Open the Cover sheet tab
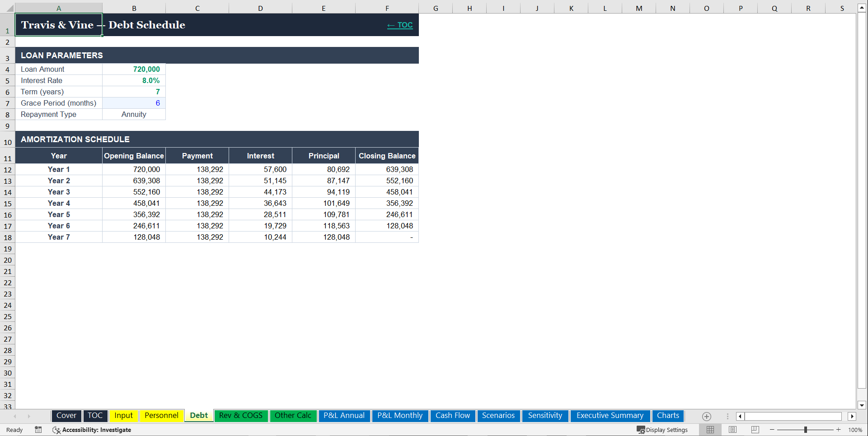 66,416
